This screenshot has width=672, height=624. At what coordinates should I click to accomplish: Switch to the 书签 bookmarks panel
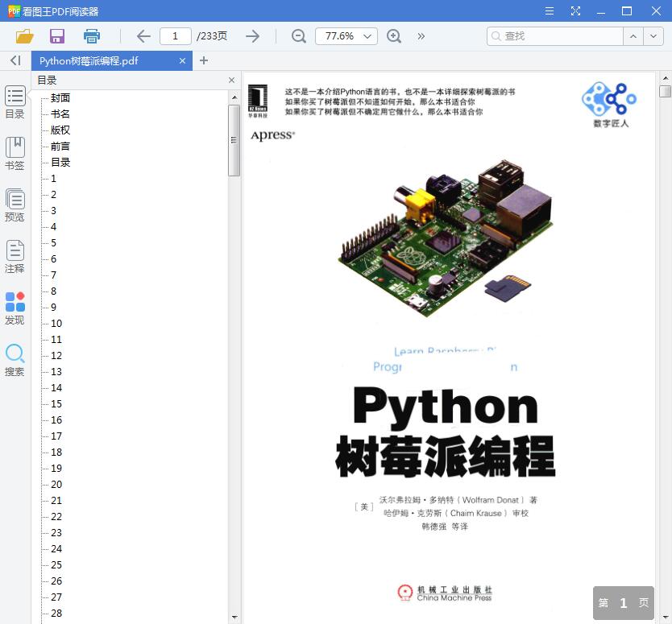[x=15, y=153]
